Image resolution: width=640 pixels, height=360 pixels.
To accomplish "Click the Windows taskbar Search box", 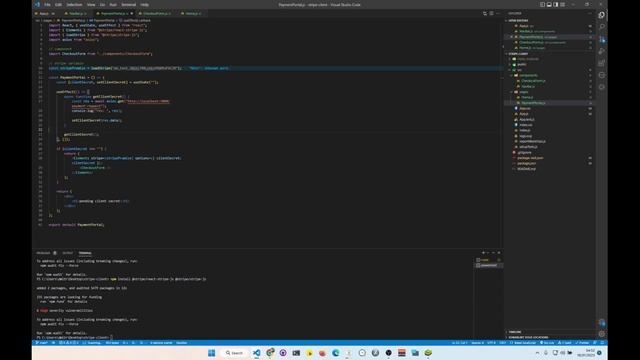I will tap(234, 353).
